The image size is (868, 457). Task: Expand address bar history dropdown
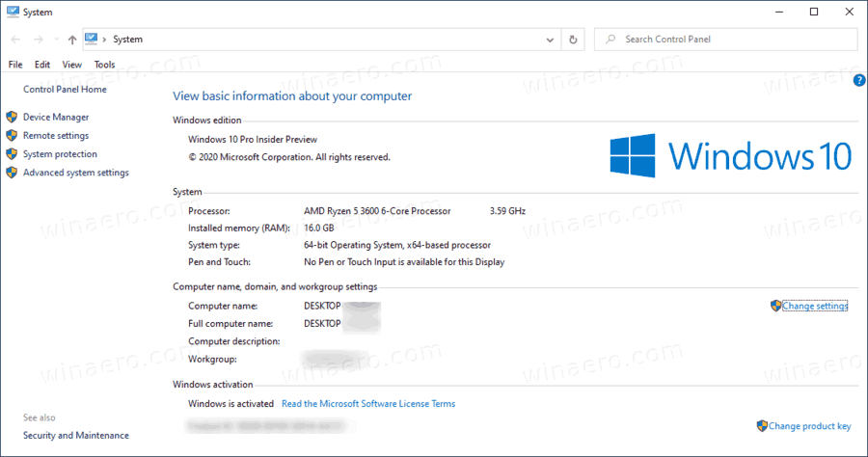(550, 40)
